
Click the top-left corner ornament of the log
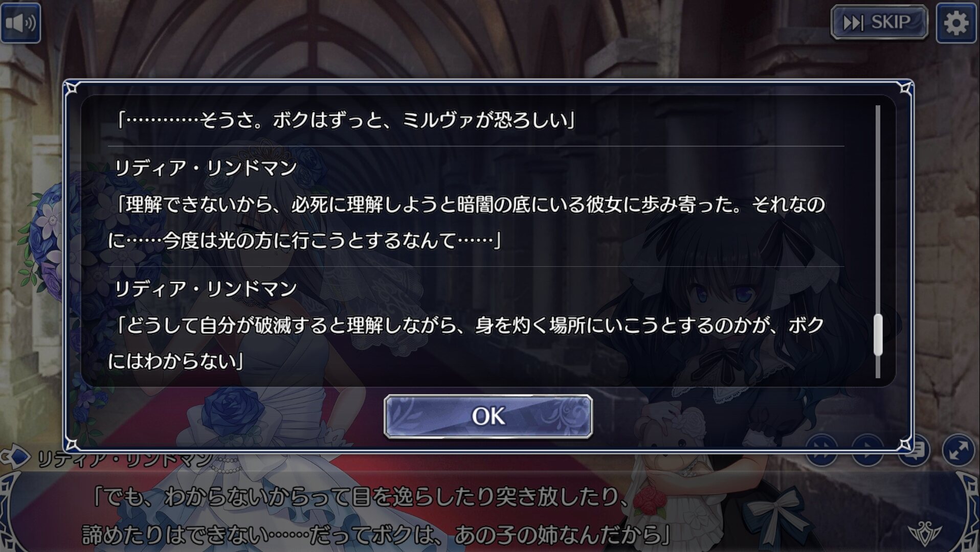72,88
